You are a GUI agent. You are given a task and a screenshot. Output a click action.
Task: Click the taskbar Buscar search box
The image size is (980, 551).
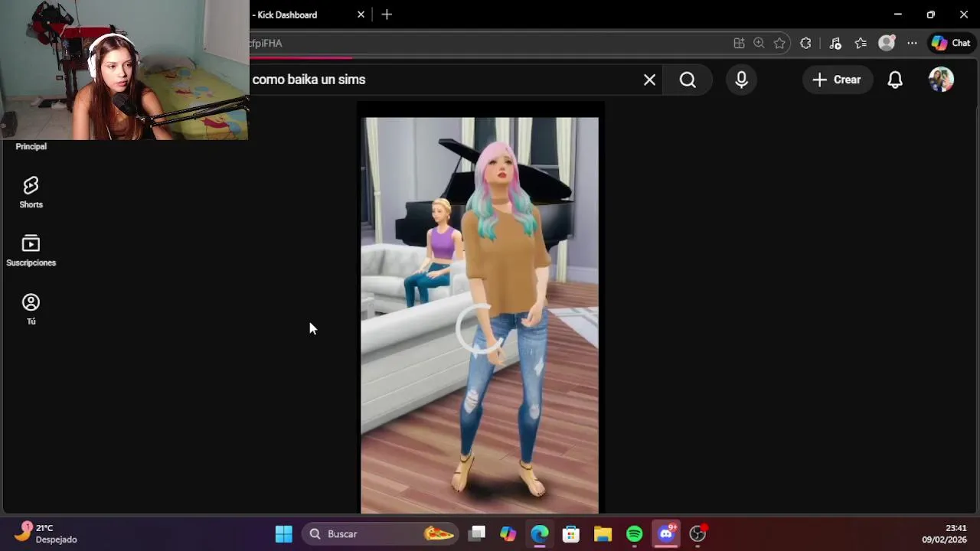(380, 533)
